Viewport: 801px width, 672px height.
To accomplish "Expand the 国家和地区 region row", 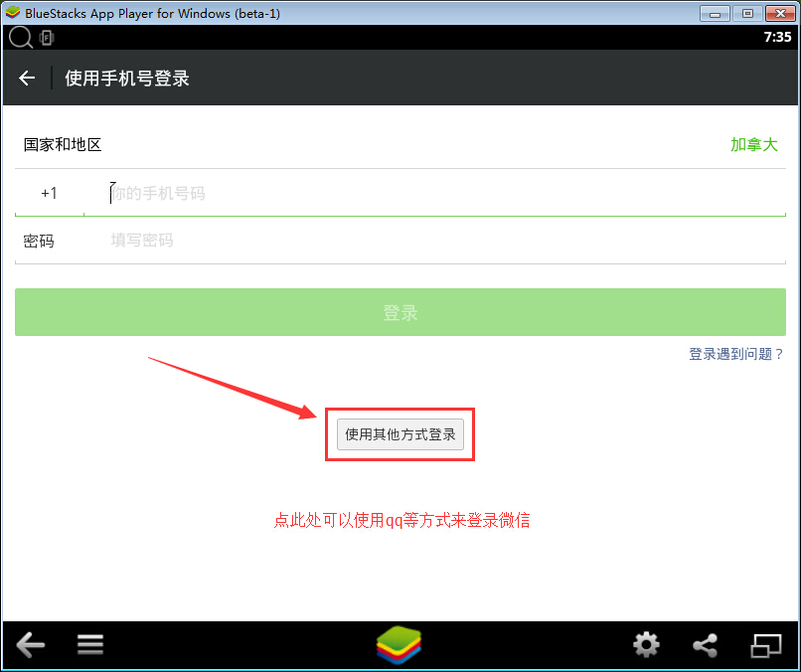I will click(62, 144).
